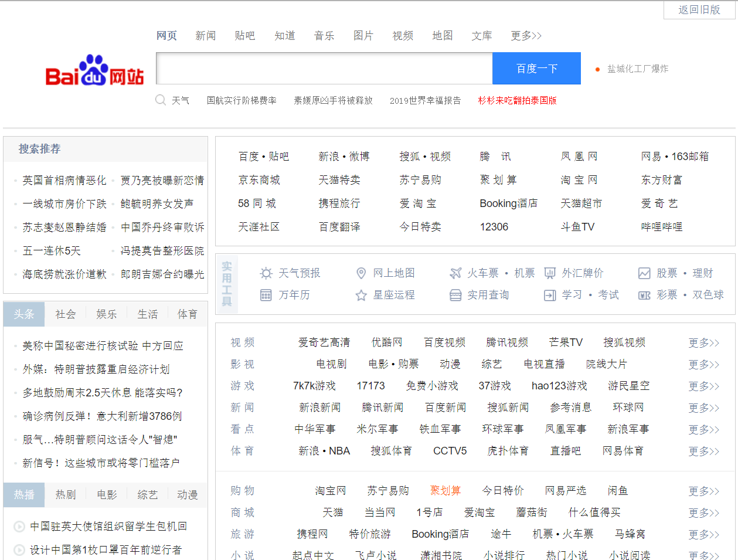
Task: Switch to the 新闻 search tab
Action: point(205,36)
